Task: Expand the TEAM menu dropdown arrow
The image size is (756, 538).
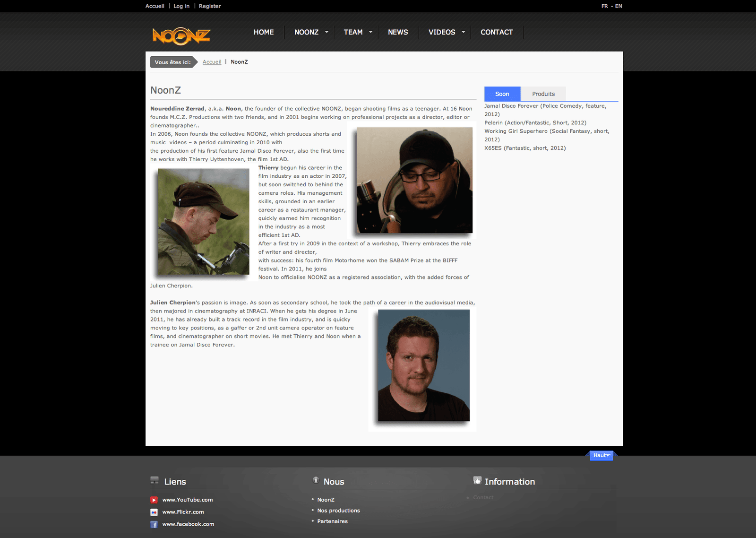Action: (x=371, y=32)
